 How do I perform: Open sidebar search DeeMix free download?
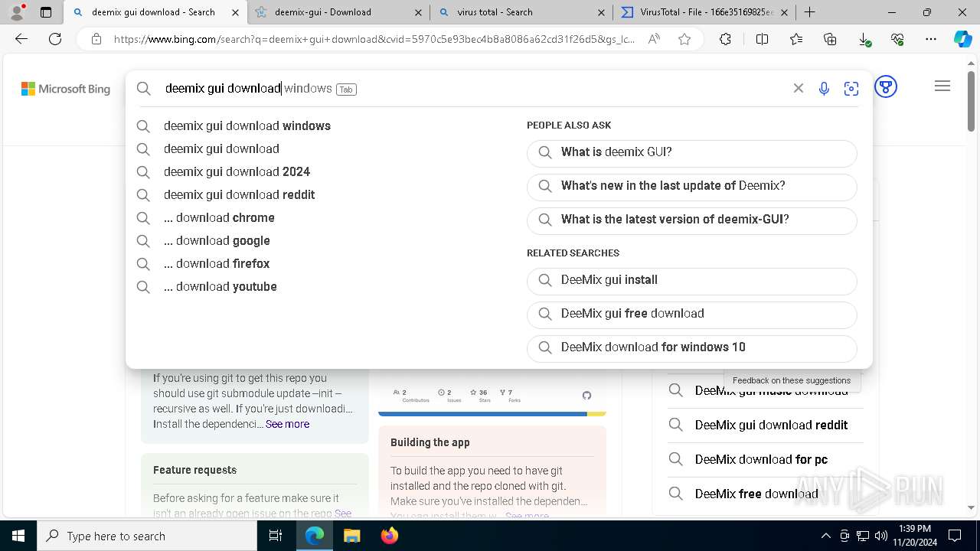[x=766, y=494]
